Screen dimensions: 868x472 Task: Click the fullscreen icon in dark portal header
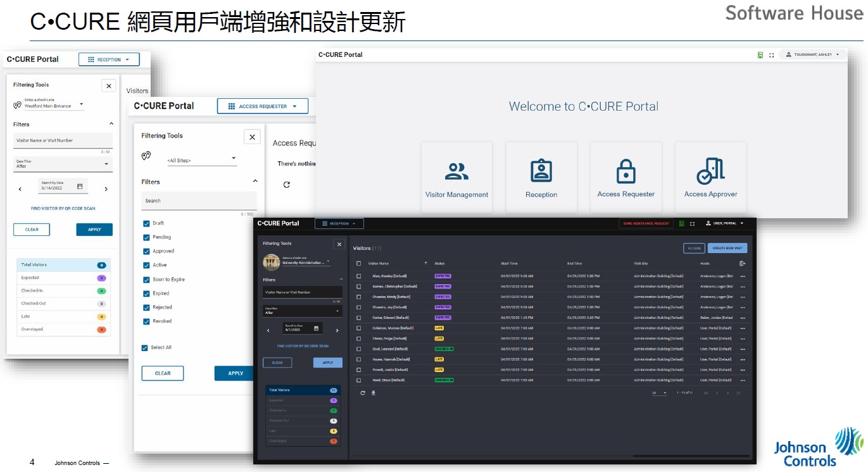click(692, 223)
